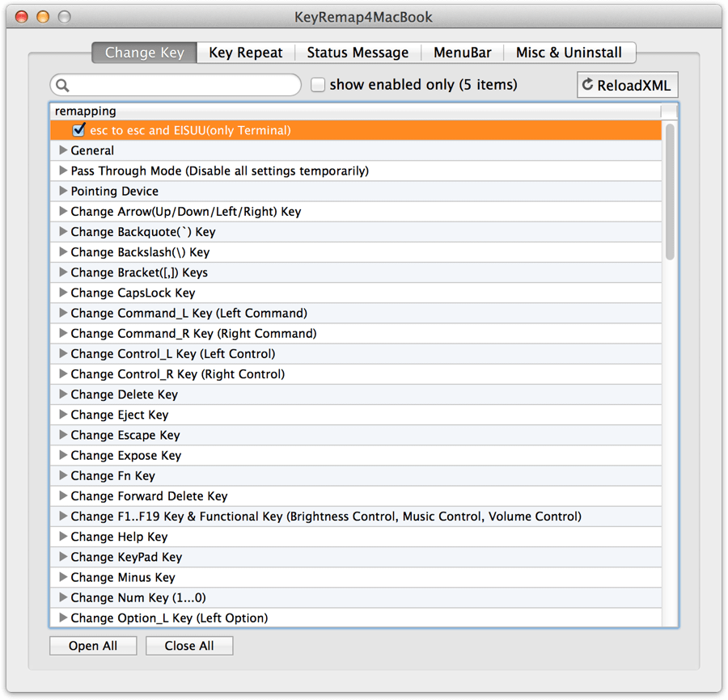Viewport: 728px width, 700px height.
Task: Select Change Forward Delete Key row
Action: point(356,495)
